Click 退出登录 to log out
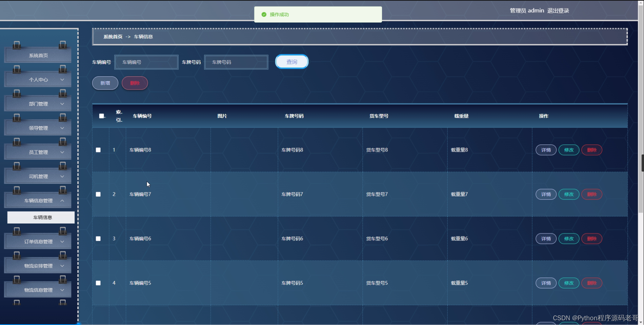 558,11
